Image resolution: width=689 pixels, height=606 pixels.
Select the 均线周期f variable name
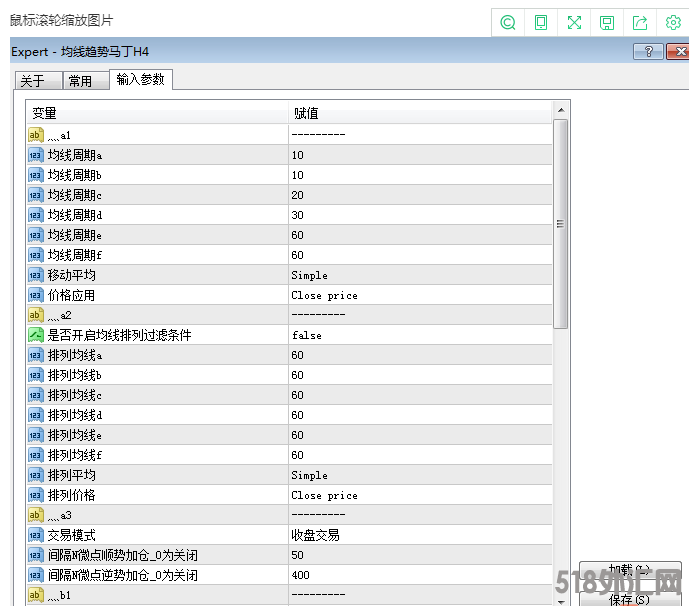tap(75, 255)
